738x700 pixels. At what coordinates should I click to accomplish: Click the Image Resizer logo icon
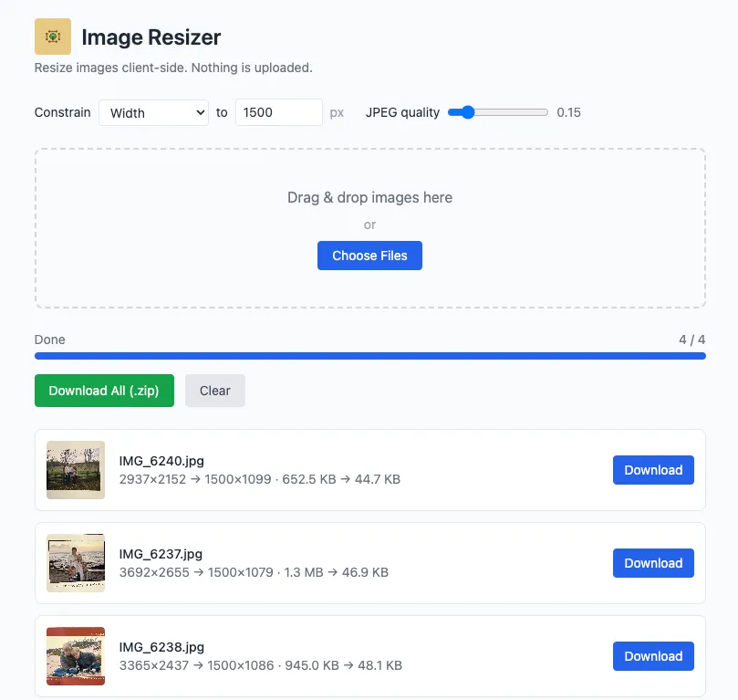click(53, 37)
